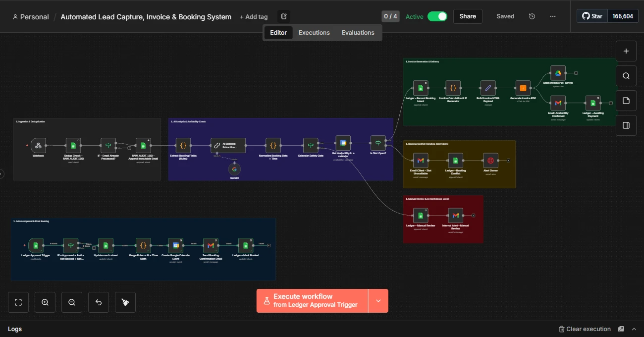Viewport: 644px width, 337px height.
Task: Click the Share button
Action: click(467, 16)
